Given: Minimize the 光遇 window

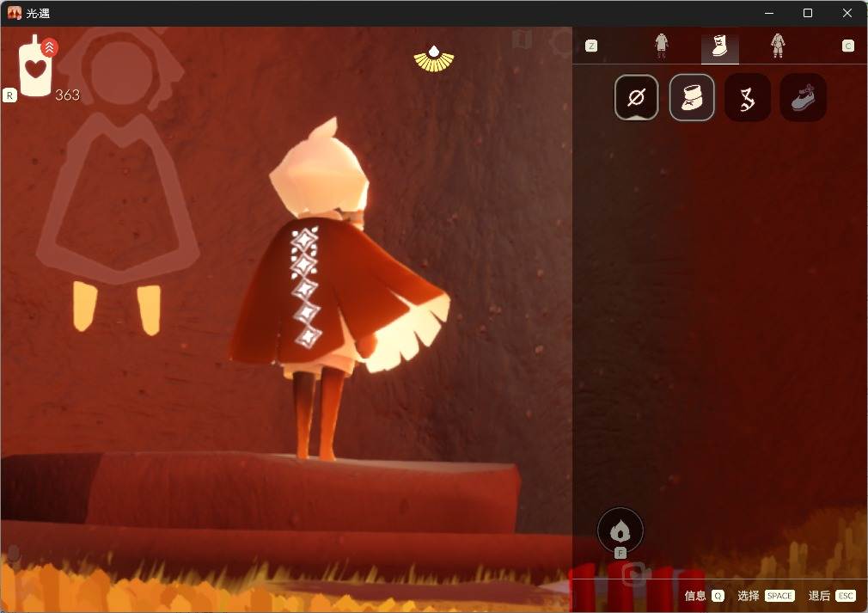Looking at the screenshot, I should [769, 13].
